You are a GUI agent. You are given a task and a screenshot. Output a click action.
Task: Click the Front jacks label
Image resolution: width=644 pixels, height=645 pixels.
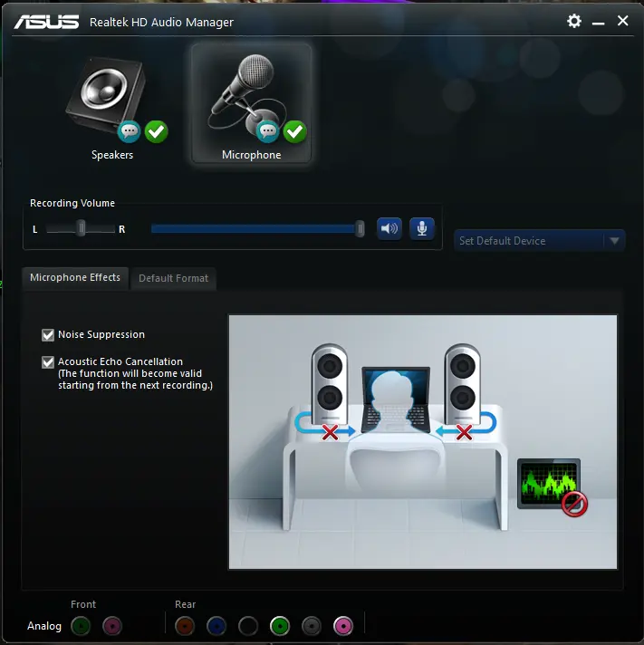pyautogui.click(x=83, y=604)
